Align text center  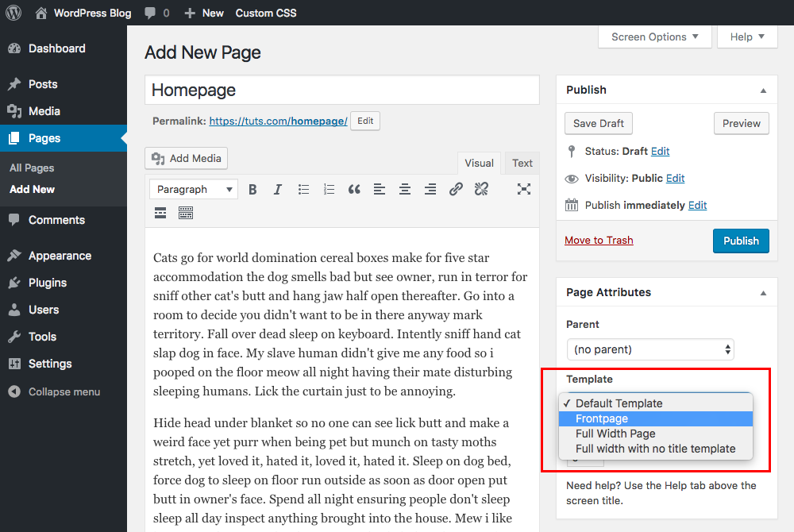click(405, 189)
